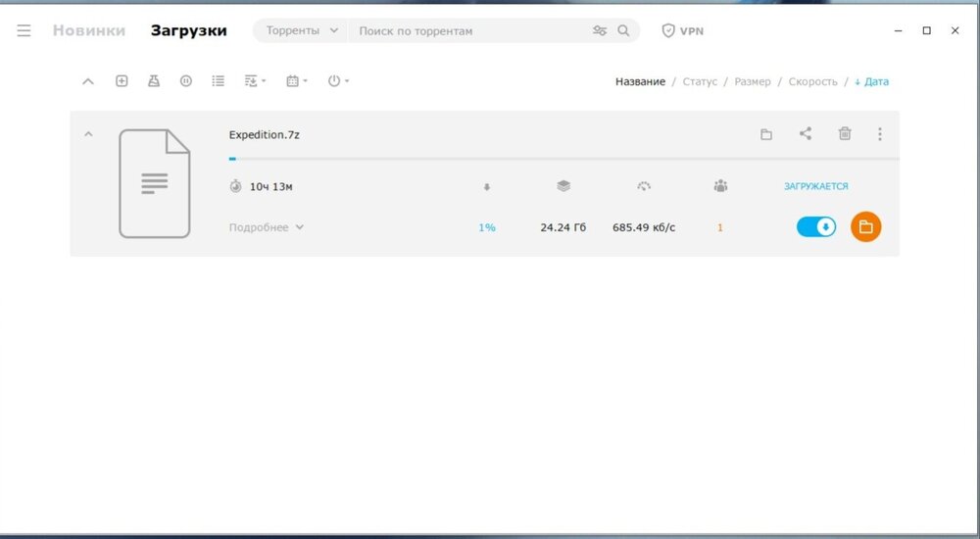Screen dimensions: 980x539
Task: Click the small folder icon for Expedition.7z
Action: (x=766, y=134)
